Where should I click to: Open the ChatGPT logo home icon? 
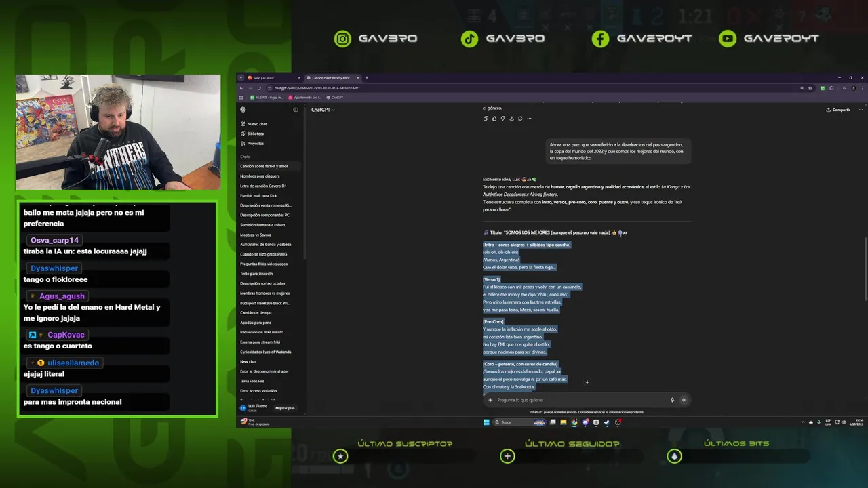243,109
